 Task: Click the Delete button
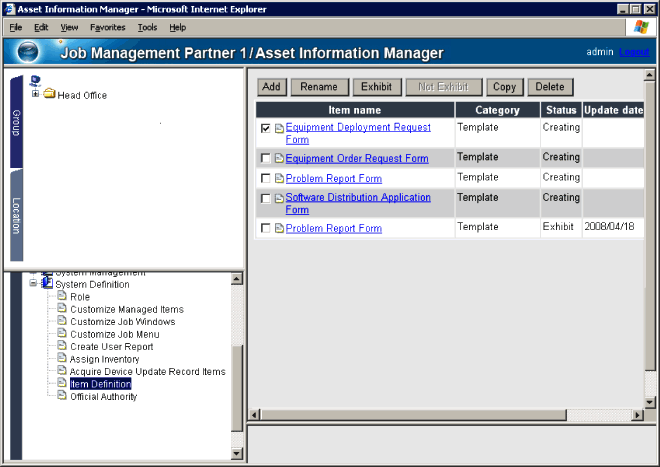coord(550,87)
